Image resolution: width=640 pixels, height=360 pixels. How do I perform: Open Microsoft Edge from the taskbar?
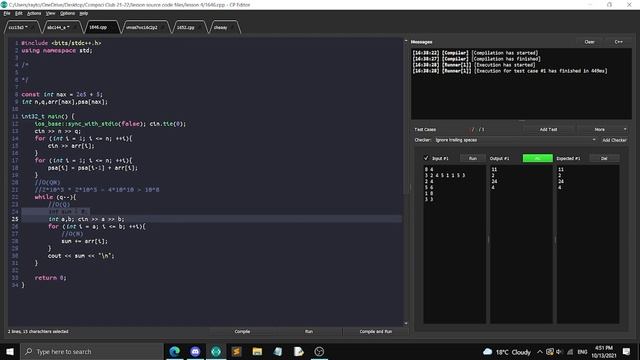pyautogui.click(x=175, y=351)
